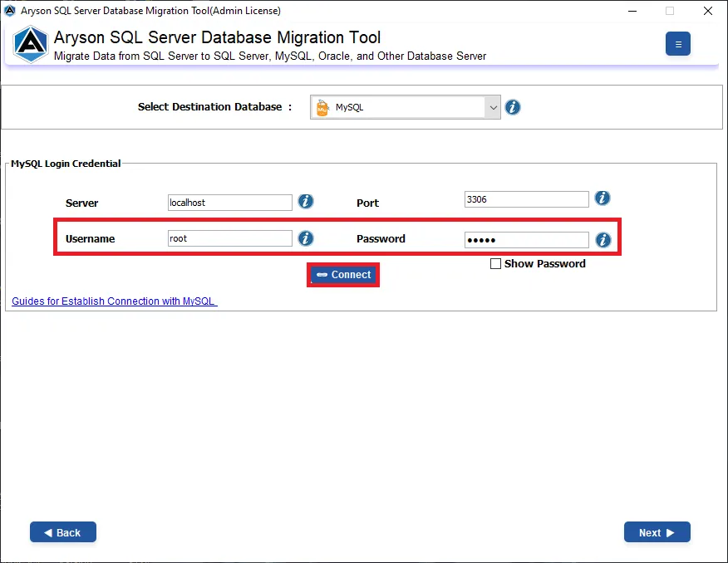
Task: Click the info icon next to the Username field
Action: click(x=306, y=238)
